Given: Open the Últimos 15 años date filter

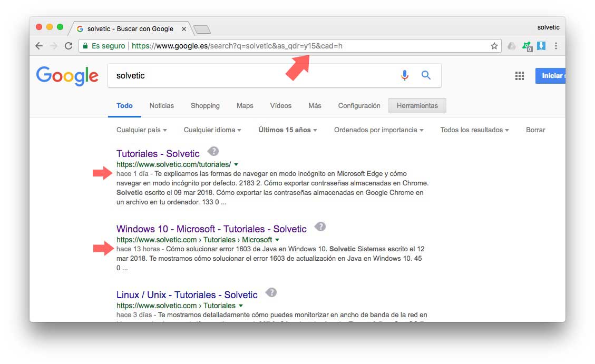Looking at the screenshot, I should click(x=288, y=130).
